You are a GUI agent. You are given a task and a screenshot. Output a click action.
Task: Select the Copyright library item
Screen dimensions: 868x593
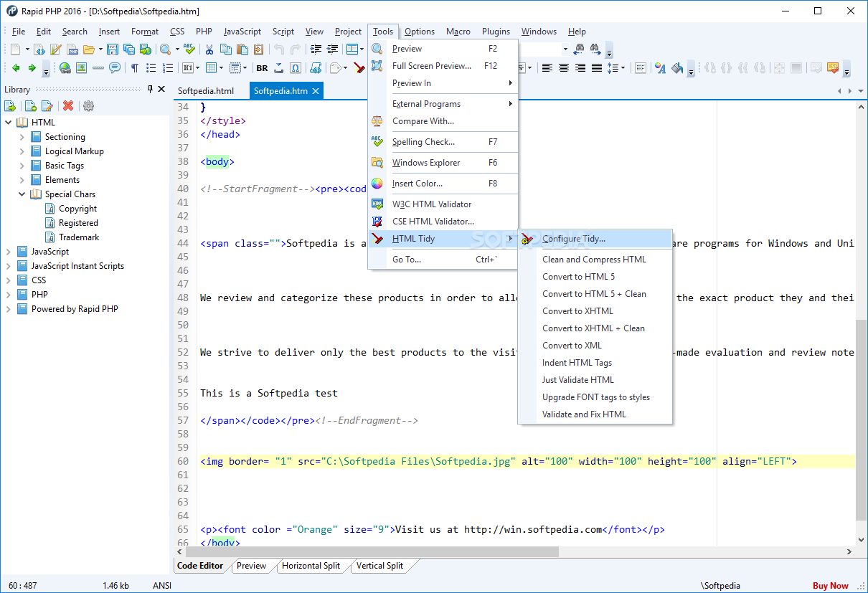pyautogui.click(x=77, y=209)
